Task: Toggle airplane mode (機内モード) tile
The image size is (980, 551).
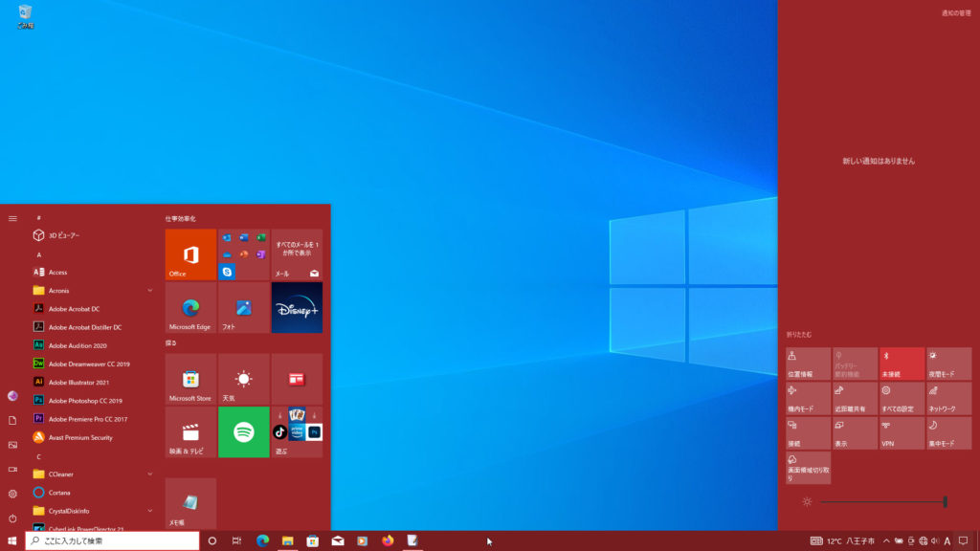Action: 807,398
